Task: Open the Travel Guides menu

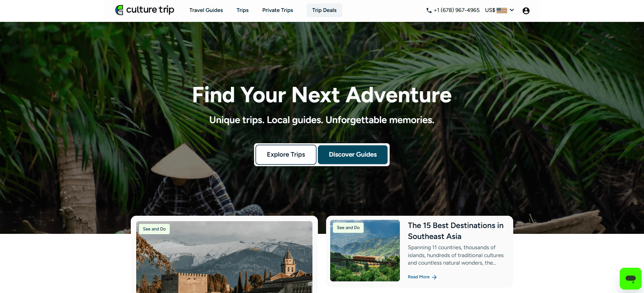Action: [x=206, y=10]
